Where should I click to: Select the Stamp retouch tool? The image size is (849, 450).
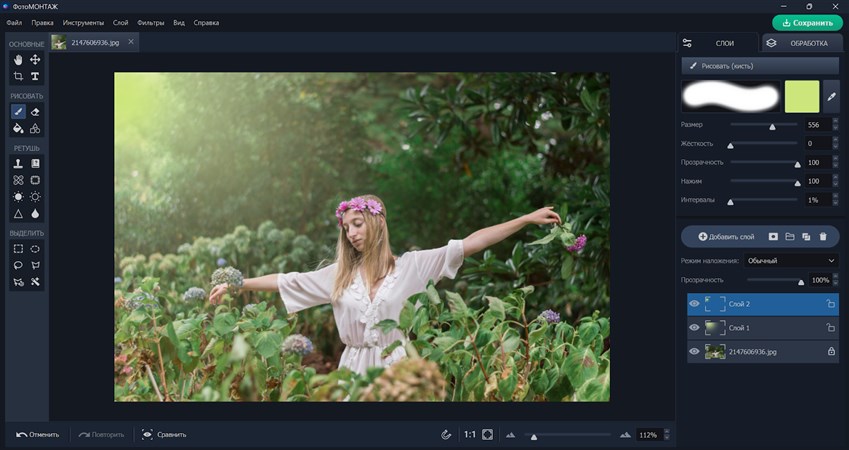(18, 163)
